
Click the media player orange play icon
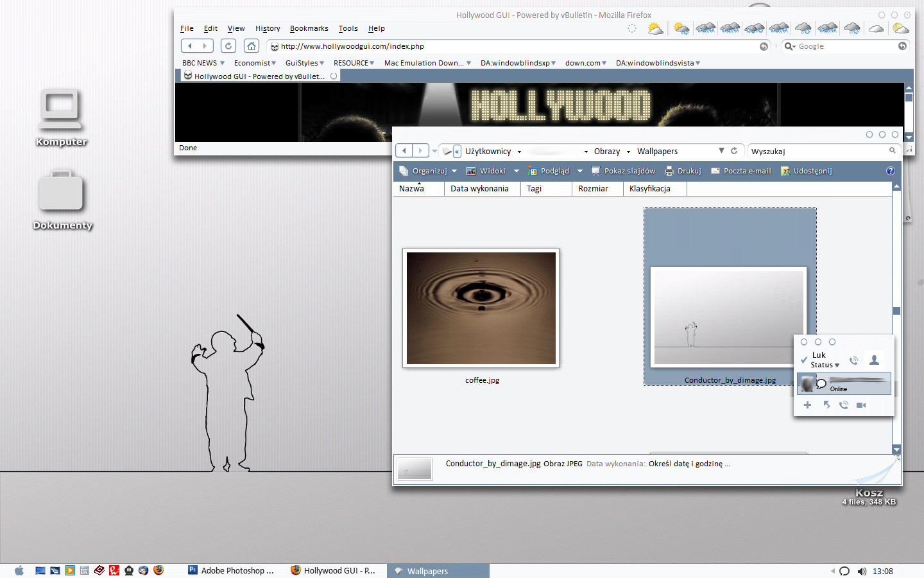click(x=70, y=570)
